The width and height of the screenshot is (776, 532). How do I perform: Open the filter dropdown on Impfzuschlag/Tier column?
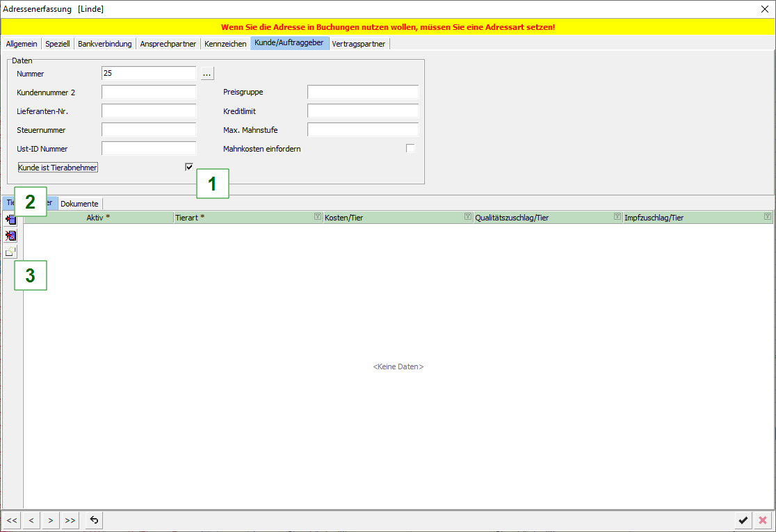[767, 217]
